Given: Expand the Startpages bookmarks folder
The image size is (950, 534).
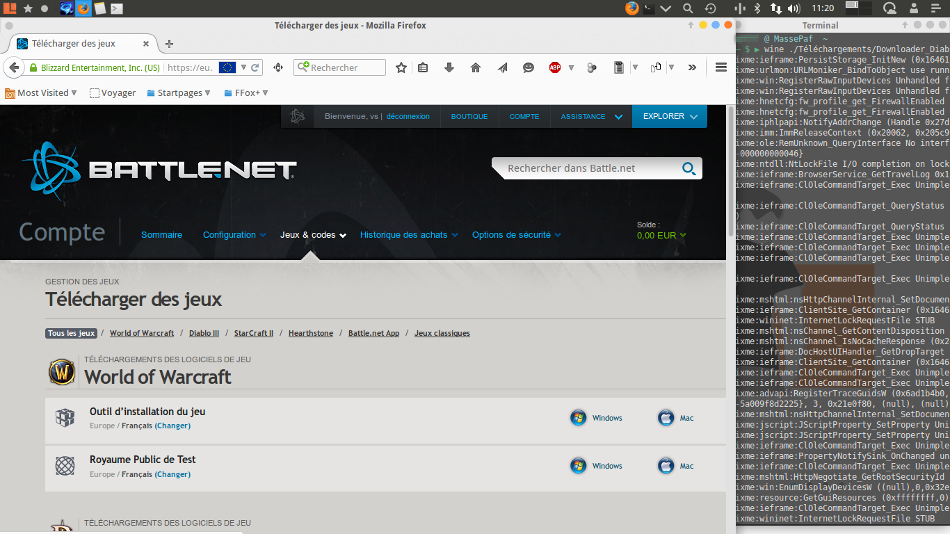Looking at the screenshot, I should tap(178, 93).
